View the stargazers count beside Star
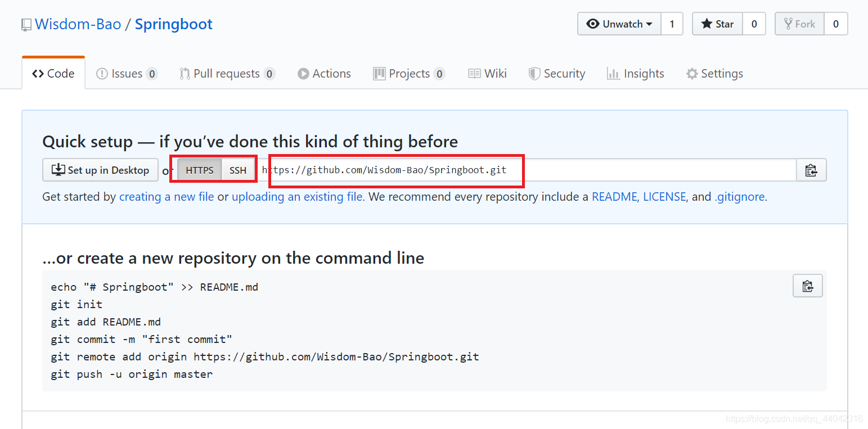The image size is (868, 429). (754, 24)
